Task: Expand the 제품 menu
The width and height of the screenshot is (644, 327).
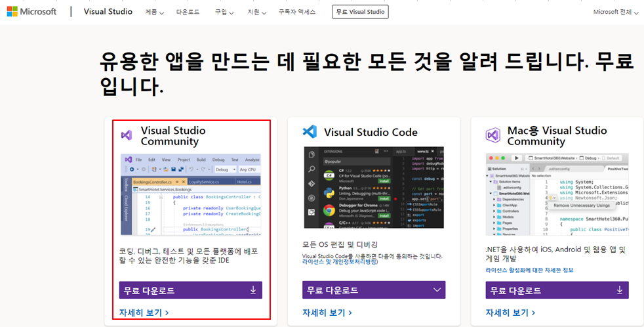Action: tap(154, 12)
